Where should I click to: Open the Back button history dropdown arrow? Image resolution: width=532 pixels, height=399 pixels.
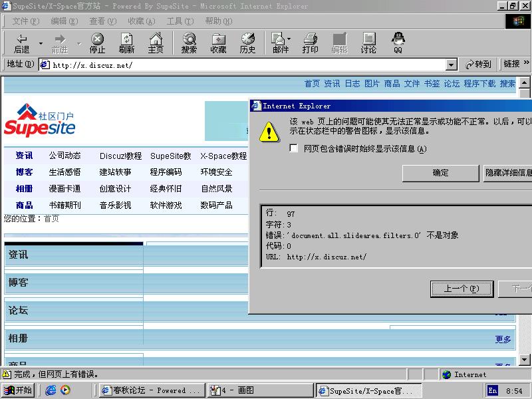41,43
